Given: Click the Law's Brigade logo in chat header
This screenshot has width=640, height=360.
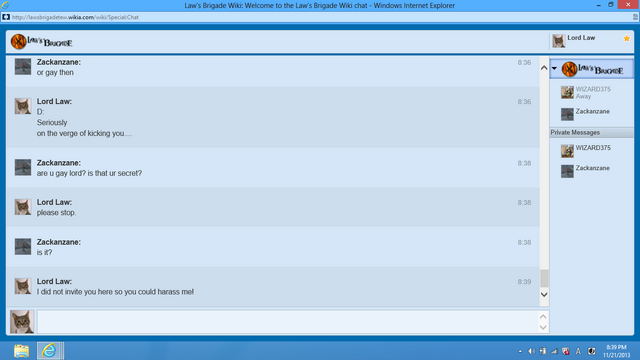Looking at the screenshot, I should pos(41,42).
